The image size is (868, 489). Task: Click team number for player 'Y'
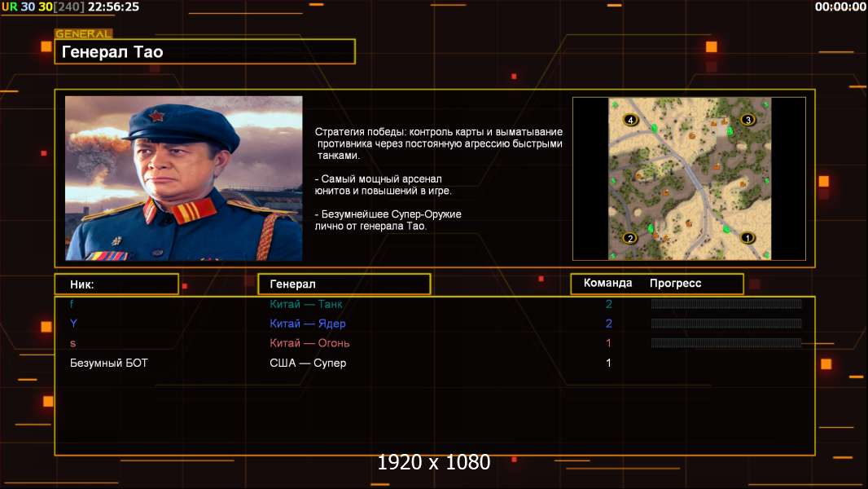(608, 324)
